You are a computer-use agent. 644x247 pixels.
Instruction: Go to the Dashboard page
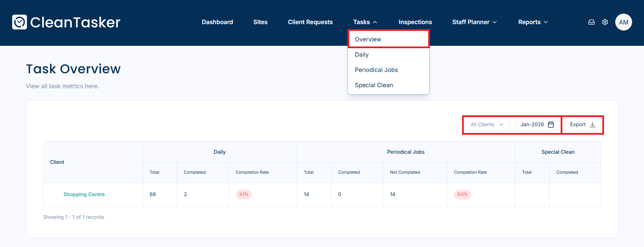[217, 22]
